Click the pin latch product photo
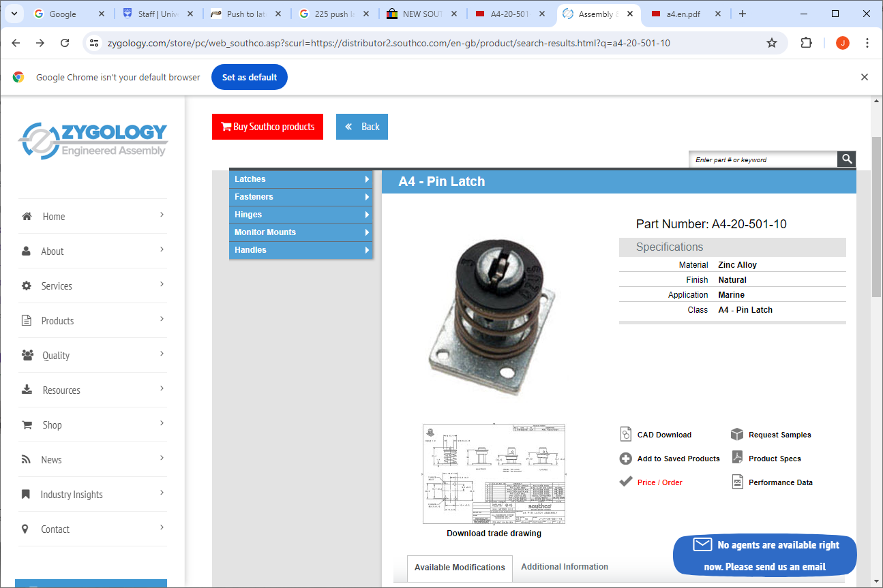The height and width of the screenshot is (588, 883). click(x=493, y=318)
